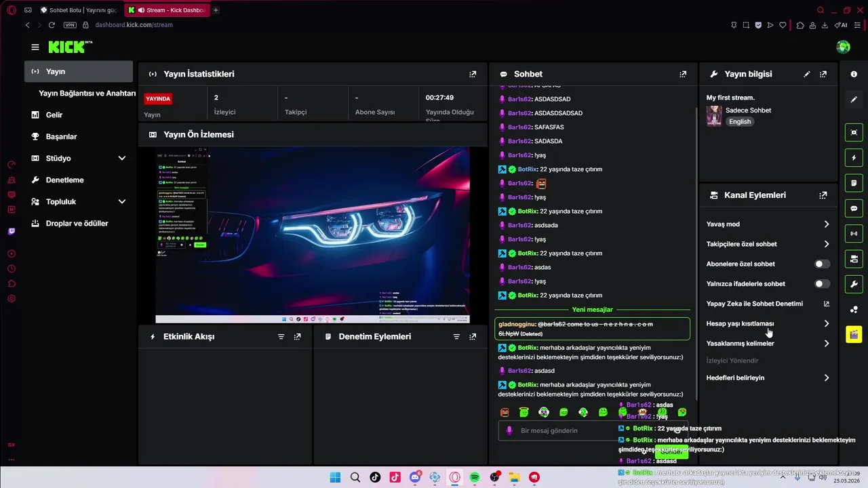Click the dashboard.kick.com address bar
The image size is (868, 488).
click(x=134, y=25)
